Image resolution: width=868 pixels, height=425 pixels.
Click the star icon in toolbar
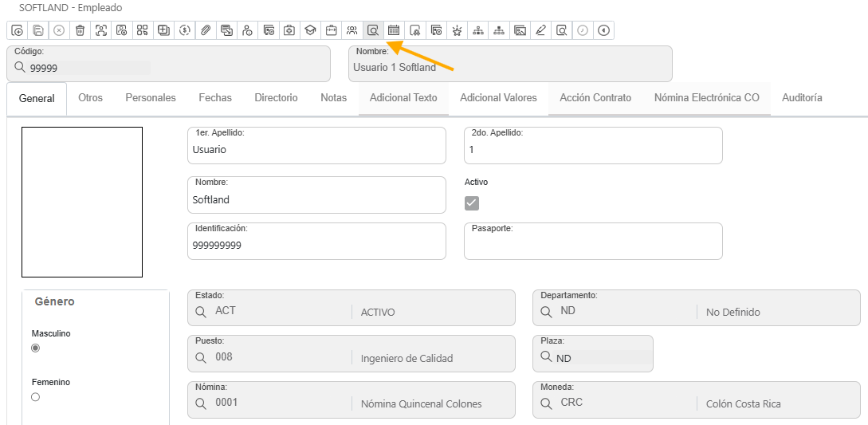(x=457, y=30)
